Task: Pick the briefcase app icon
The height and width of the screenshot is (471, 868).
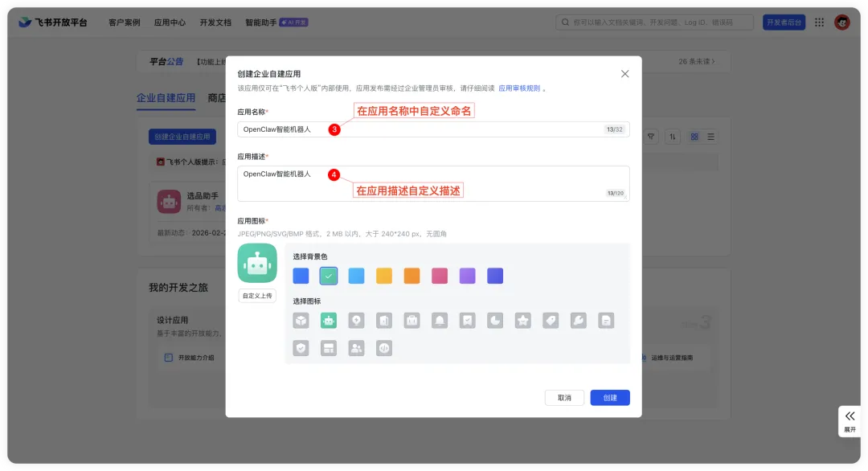Action: (411, 321)
